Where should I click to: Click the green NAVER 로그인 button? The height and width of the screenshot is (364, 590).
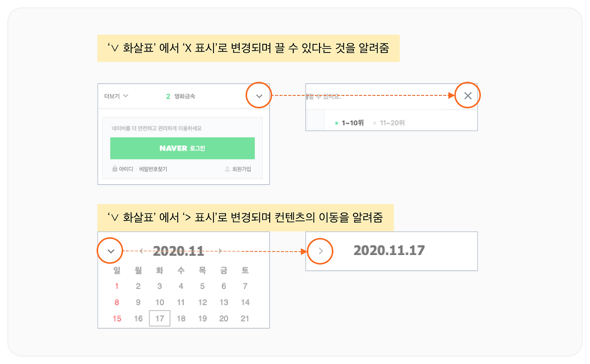pos(183,148)
